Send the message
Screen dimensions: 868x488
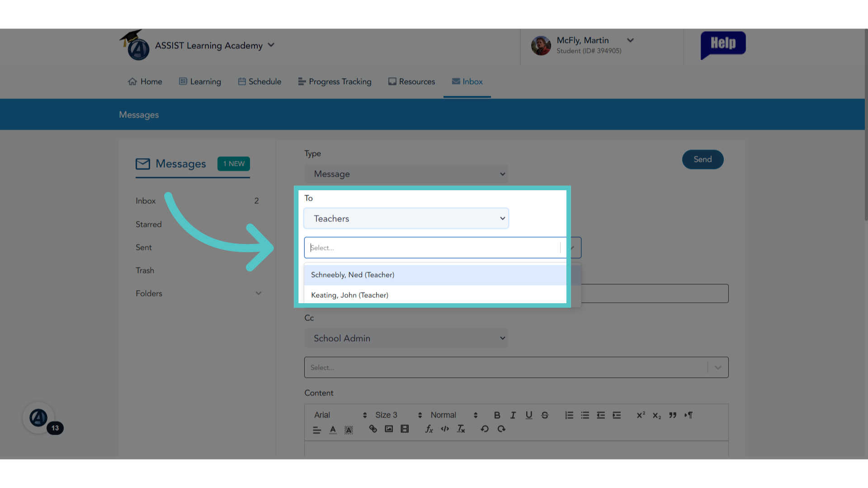click(703, 160)
